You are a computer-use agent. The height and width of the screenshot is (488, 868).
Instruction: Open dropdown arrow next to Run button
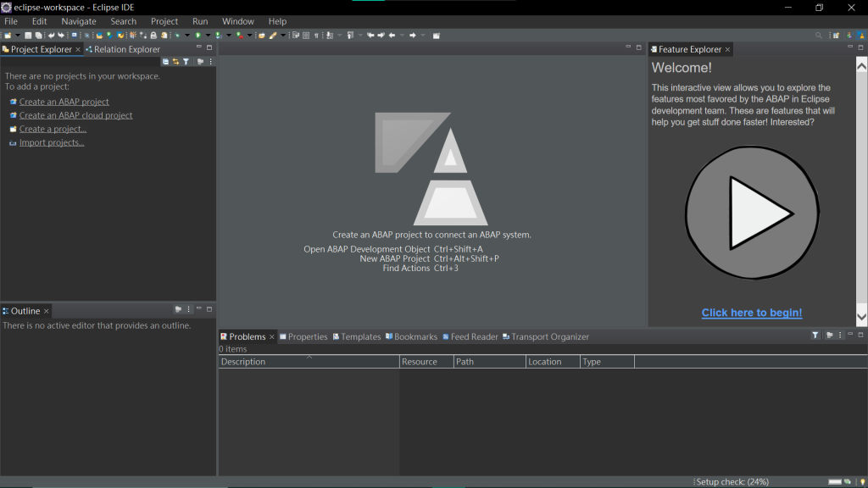pyautogui.click(x=208, y=36)
